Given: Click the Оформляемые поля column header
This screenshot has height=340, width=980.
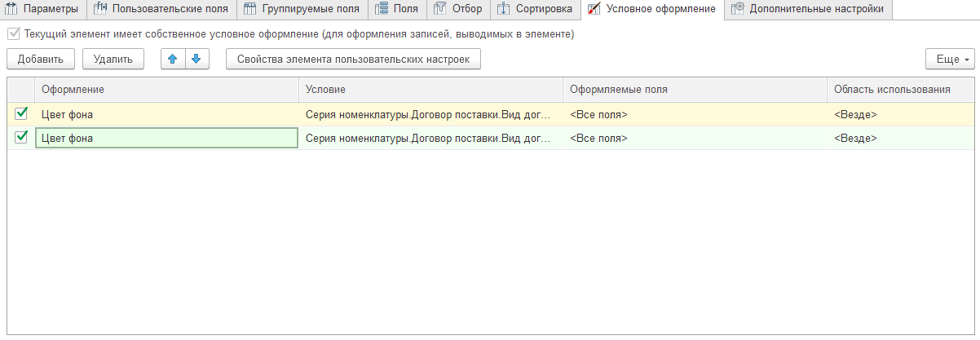Looking at the screenshot, I should pyautogui.click(x=695, y=90).
